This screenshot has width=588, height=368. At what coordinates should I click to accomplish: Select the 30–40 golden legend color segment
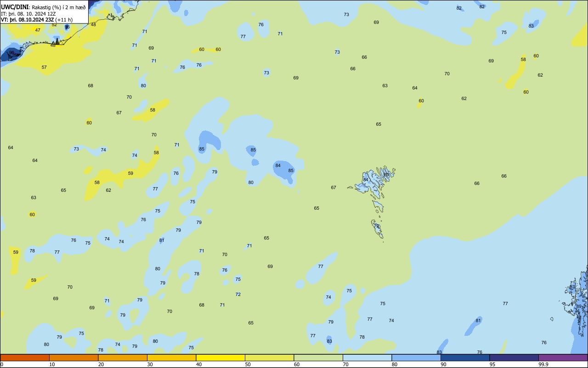171,357
